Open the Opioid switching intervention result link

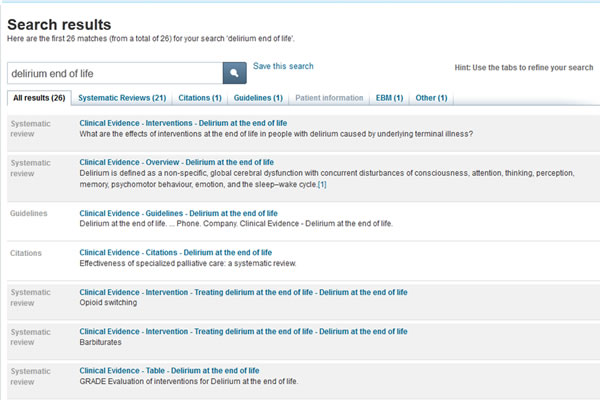[243, 292]
